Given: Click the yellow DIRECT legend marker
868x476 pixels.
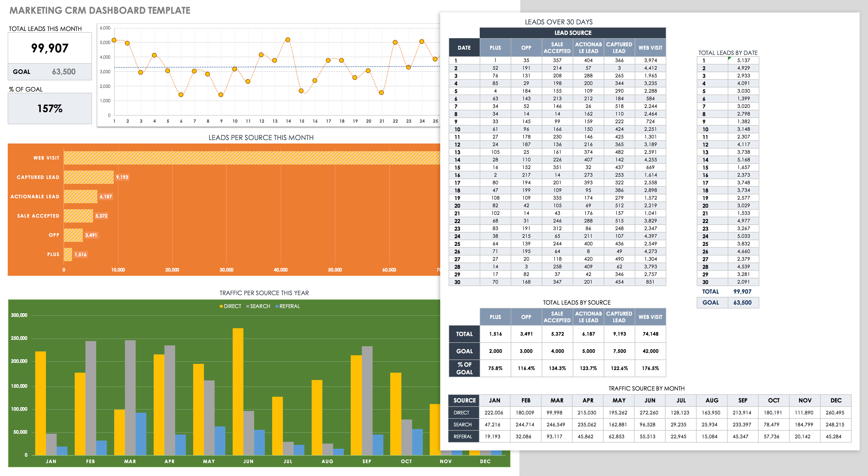Looking at the screenshot, I should click(221, 307).
